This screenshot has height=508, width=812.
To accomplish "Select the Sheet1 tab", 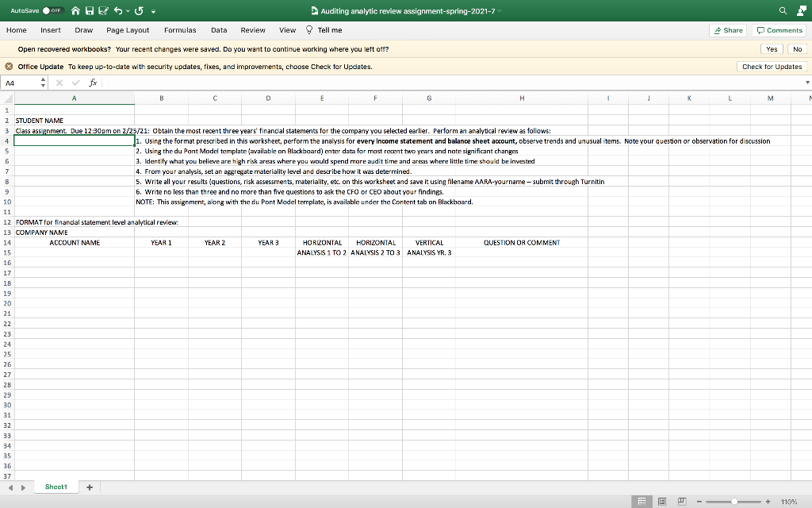I will point(56,487).
